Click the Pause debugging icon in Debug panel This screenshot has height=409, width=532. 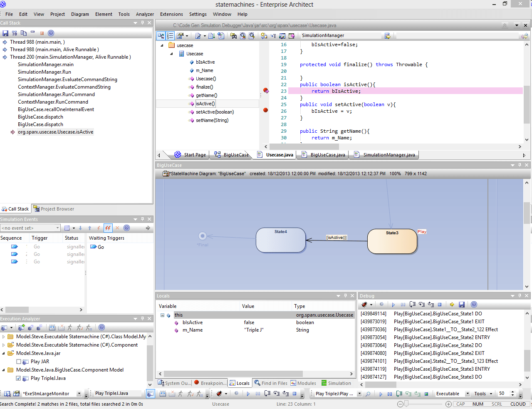(x=403, y=304)
